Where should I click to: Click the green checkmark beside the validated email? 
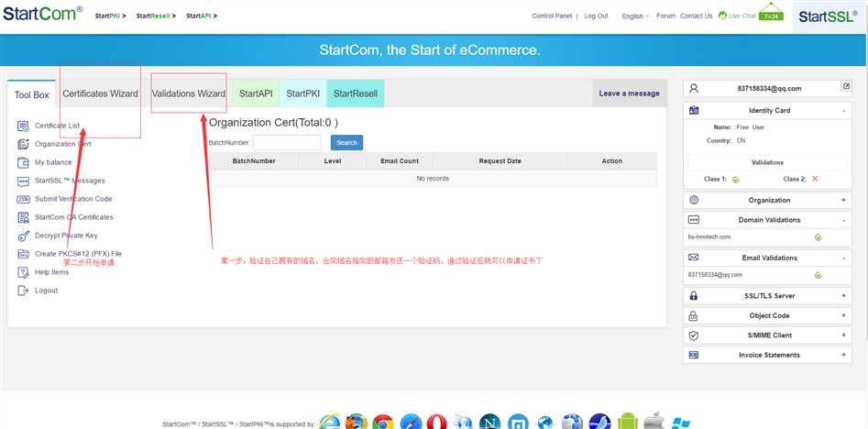[819, 275]
